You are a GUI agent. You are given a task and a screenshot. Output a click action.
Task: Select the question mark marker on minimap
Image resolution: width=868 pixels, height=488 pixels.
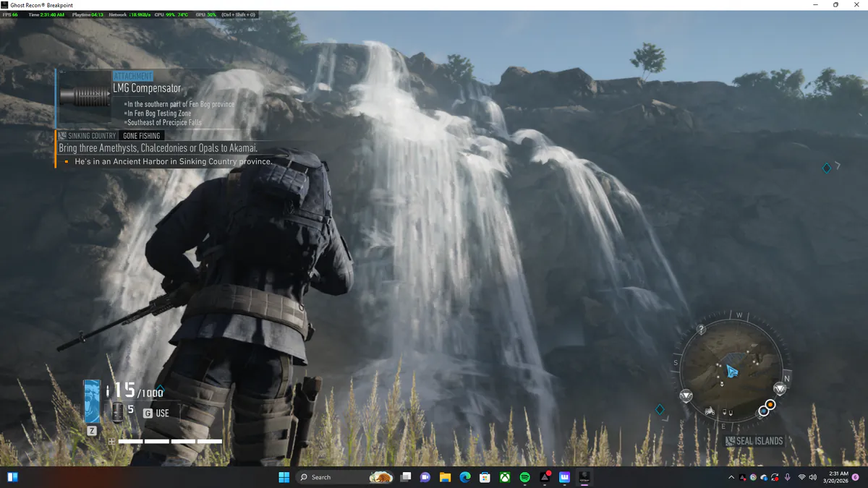coord(701,330)
